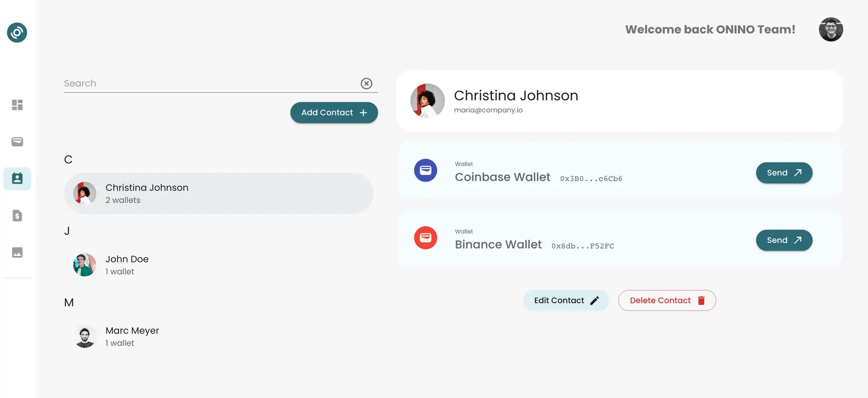The image size is (868, 398).
Task: Click the Delete Contact button
Action: pos(667,300)
